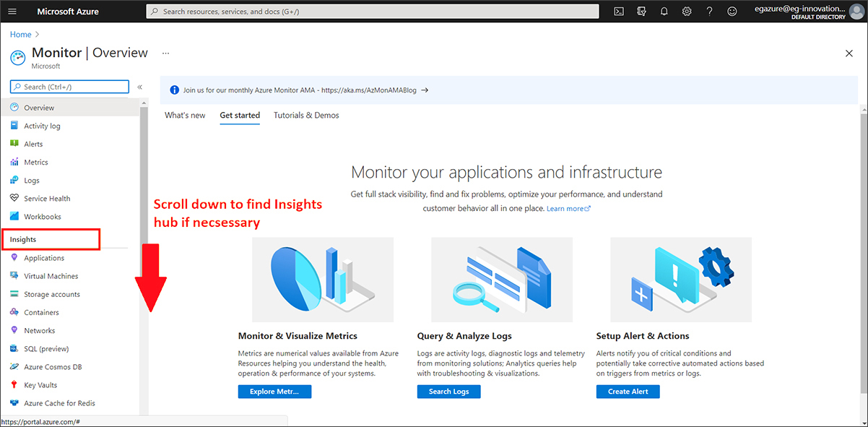Open the feedback smiley icon
Image resolution: width=868 pixels, height=427 pixels.
(x=732, y=12)
